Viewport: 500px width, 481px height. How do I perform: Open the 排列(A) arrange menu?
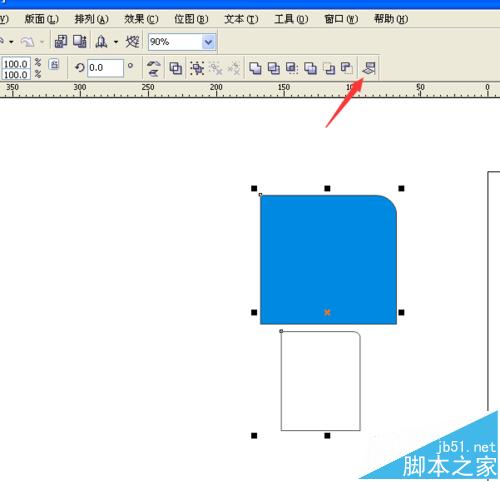coord(91,19)
